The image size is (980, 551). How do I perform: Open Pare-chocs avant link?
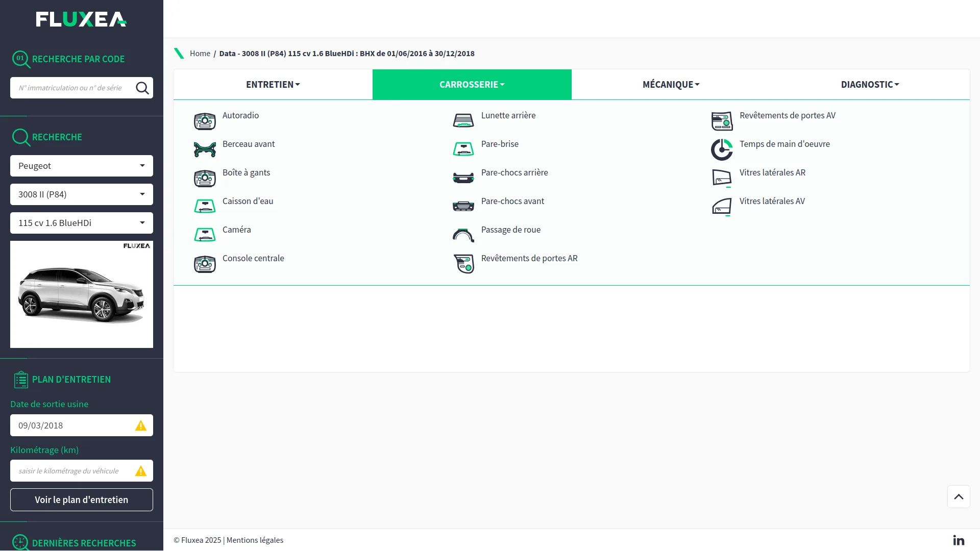[512, 201]
